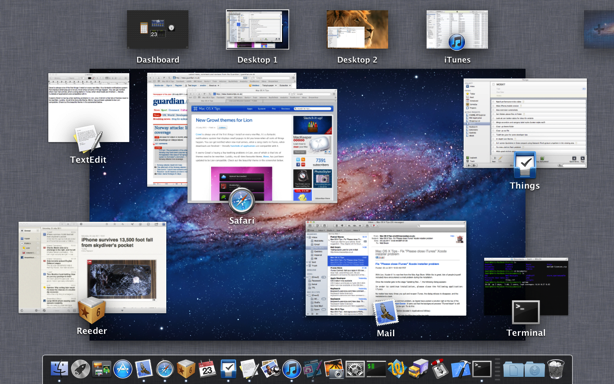Select the Reeder news window
The height and width of the screenshot is (384, 614).
92,268
